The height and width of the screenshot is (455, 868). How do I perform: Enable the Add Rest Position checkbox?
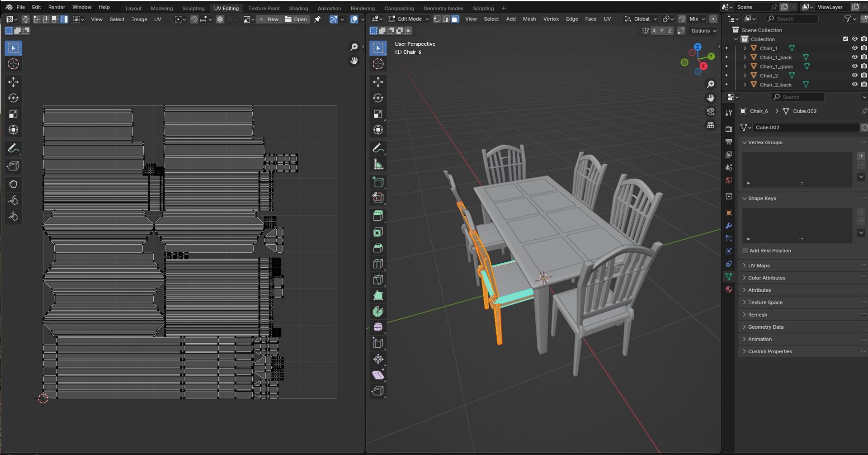pyautogui.click(x=745, y=251)
